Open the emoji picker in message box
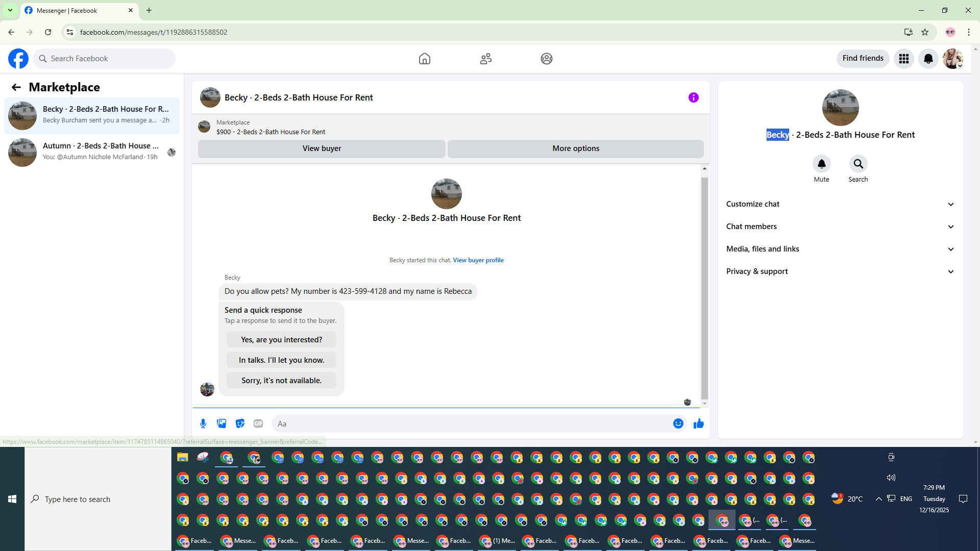Image resolution: width=980 pixels, height=551 pixels. click(678, 423)
